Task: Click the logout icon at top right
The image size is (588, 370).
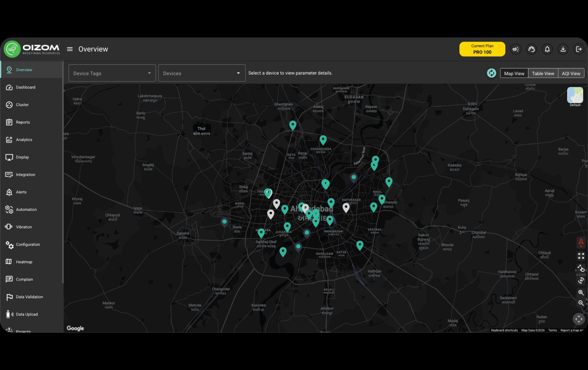Action: click(579, 49)
